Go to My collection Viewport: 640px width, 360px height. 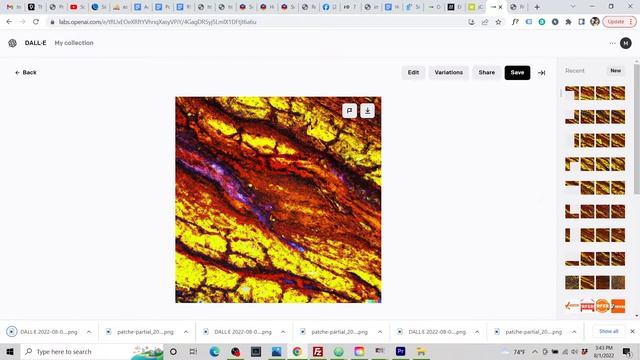click(x=74, y=43)
